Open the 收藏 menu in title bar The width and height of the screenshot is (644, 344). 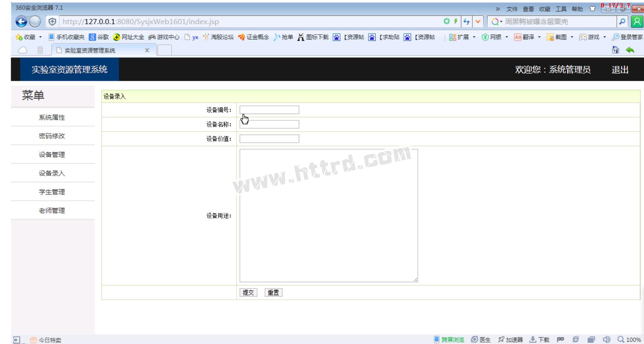544,9
